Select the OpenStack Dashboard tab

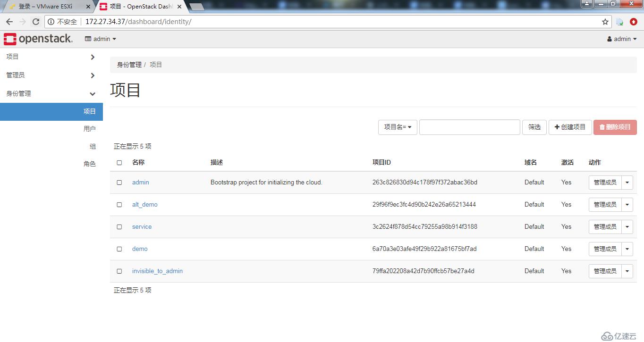pos(140,7)
